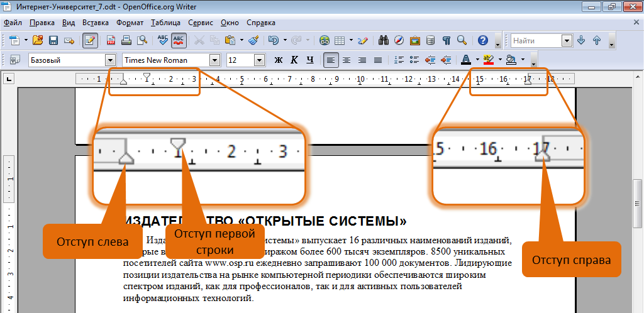Export directly as PDF
This screenshot has width=644, height=313.
(x=111, y=40)
